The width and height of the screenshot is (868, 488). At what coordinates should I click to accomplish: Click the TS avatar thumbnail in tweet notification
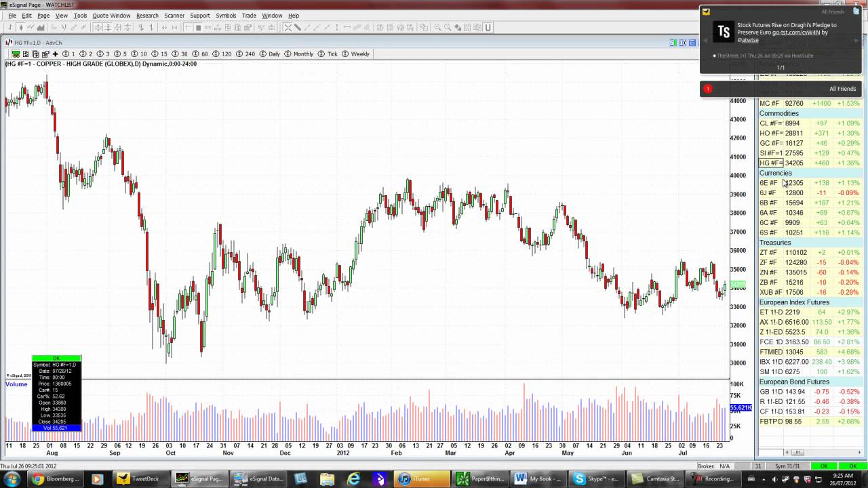[x=724, y=31]
